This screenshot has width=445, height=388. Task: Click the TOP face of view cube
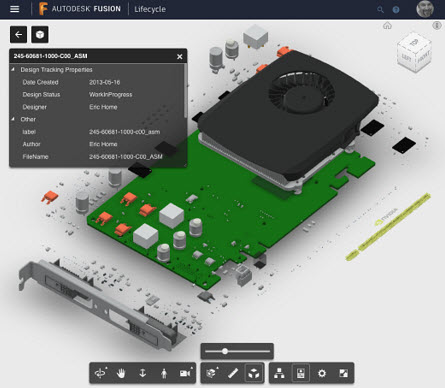[x=414, y=43]
